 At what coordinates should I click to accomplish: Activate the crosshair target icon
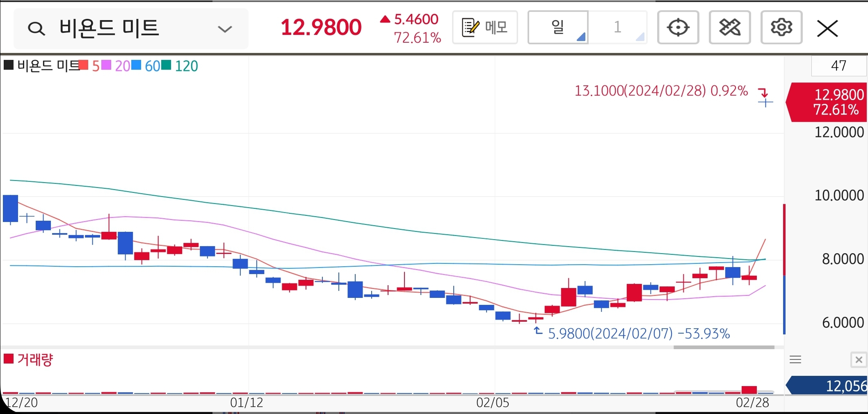point(678,27)
